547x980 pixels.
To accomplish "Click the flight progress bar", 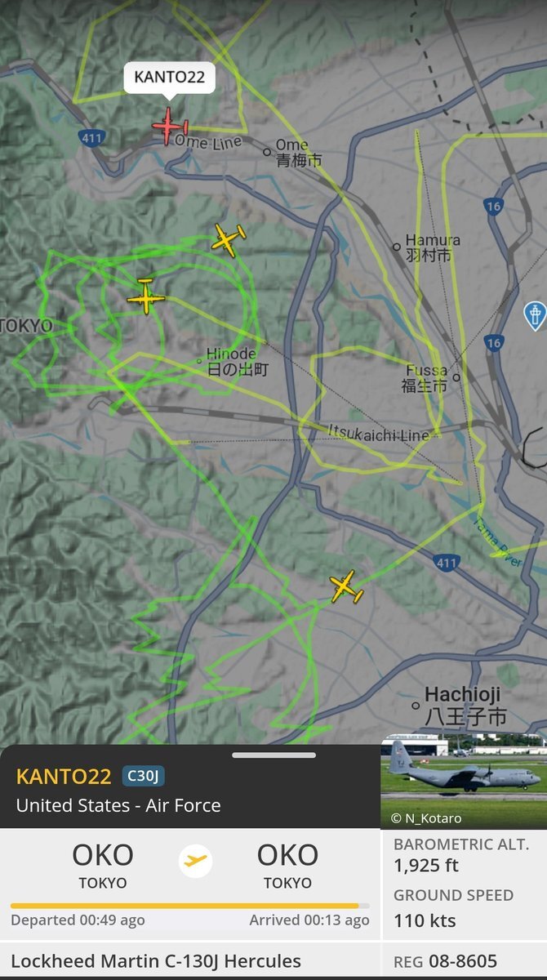I will [x=189, y=906].
